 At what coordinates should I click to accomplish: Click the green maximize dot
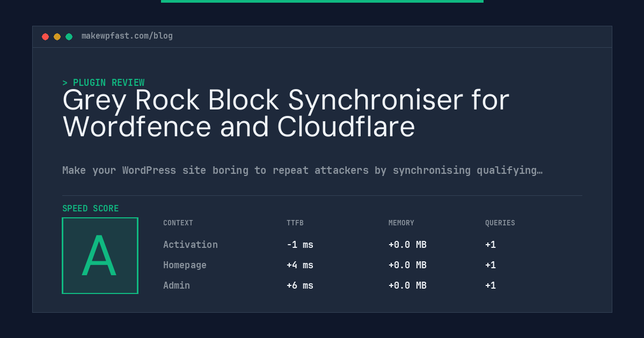coord(69,36)
